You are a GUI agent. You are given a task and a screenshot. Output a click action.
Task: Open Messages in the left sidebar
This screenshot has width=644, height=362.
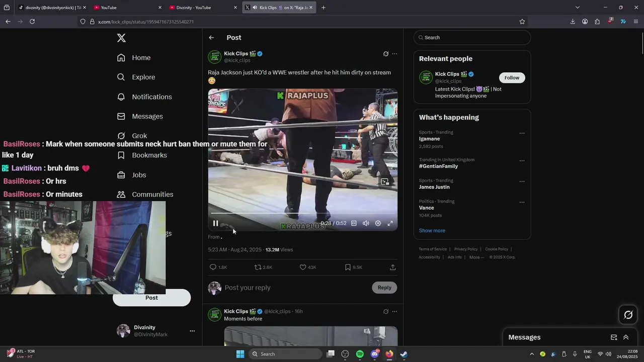[x=140, y=116]
